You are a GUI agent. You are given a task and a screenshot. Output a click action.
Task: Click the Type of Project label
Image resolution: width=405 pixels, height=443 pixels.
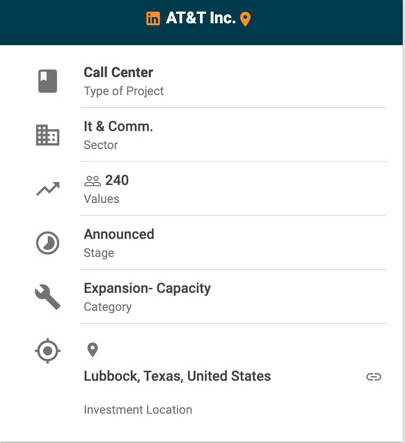[x=124, y=91]
